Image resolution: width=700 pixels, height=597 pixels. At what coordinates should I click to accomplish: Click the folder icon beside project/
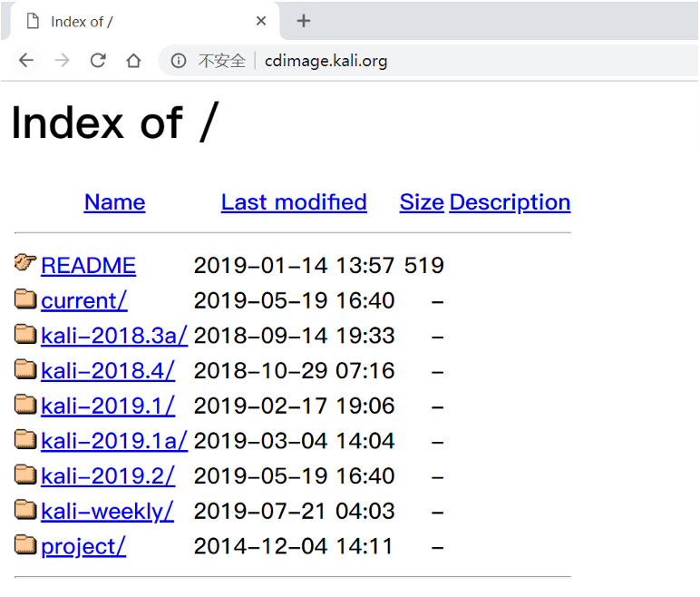click(x=25, y=544)
